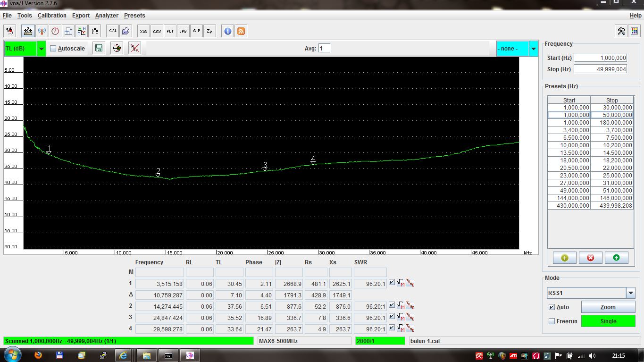Open the Export menu
The width and height of the screenshot is (644, 362).
tap(81, 16)
